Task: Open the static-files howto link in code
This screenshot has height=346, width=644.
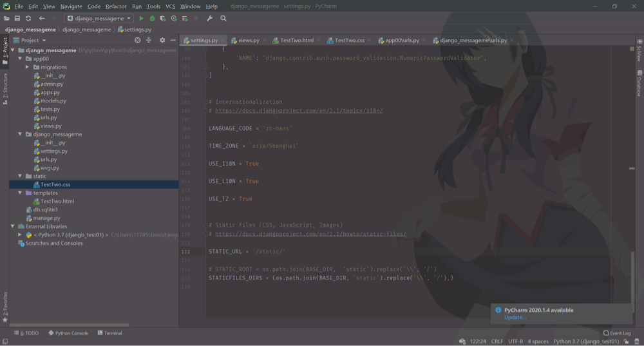Action: tap(310, 235)
